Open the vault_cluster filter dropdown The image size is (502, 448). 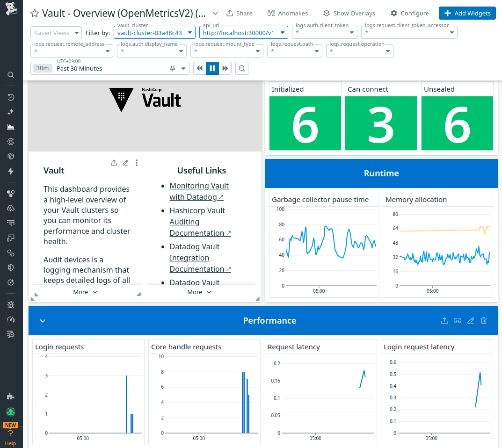tap(154, 33)
